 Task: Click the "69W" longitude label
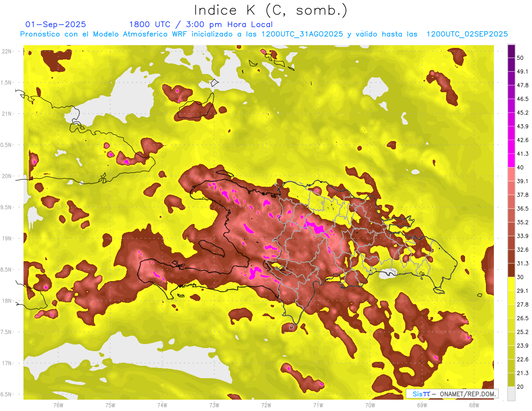click(x=422, y=405)
